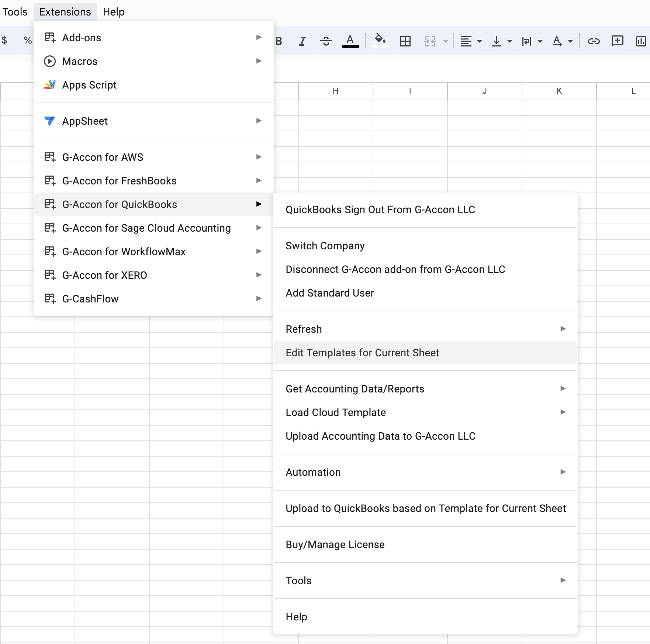
Task: Choose Upload to QuickBooks based on Template
Action: pos(426,508)
